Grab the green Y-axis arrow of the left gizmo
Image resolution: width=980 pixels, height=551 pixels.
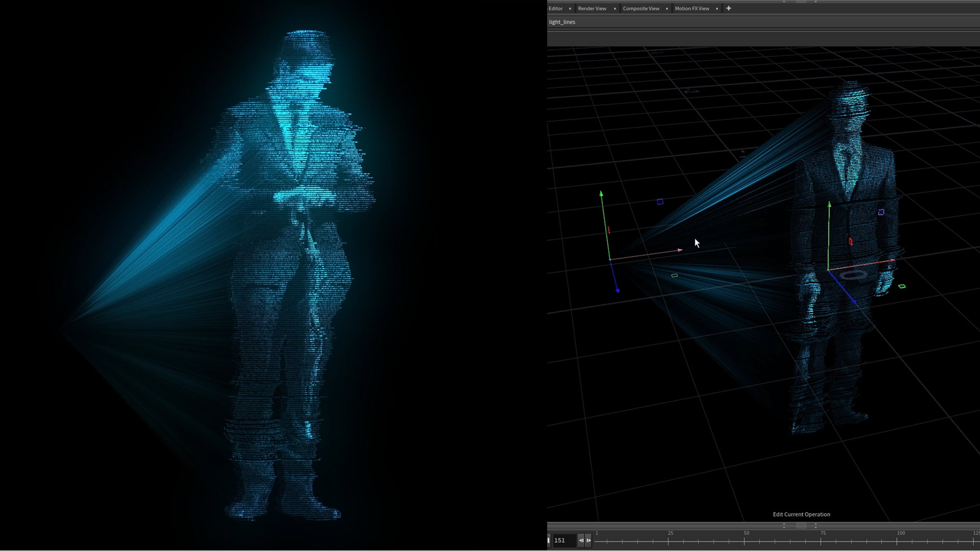(x=601, y=194)
